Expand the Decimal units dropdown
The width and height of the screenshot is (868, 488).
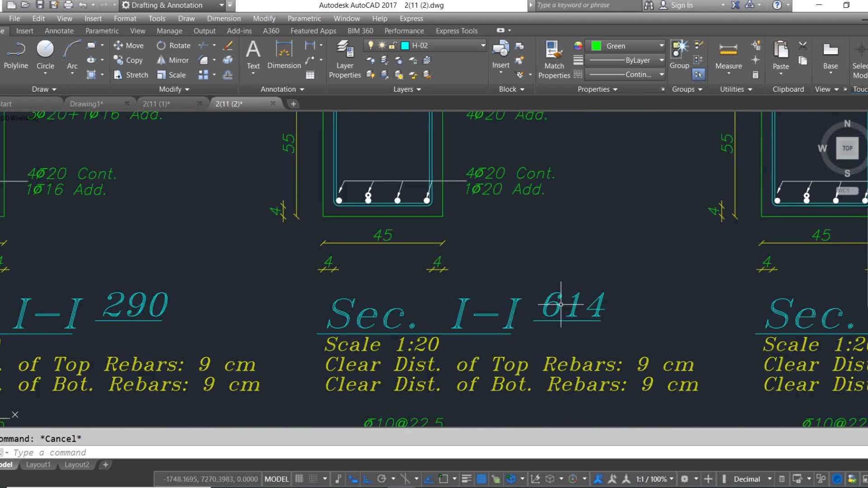tap(769, 479)
